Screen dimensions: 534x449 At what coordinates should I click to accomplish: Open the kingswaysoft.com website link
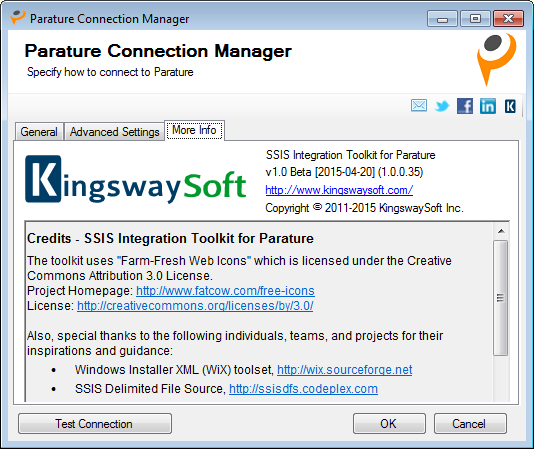click(339, 190)
